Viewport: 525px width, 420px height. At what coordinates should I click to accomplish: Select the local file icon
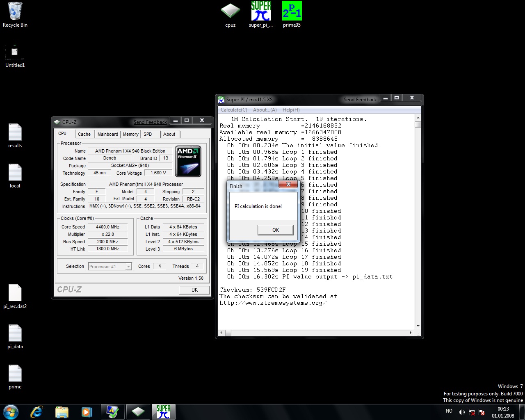[x=15, y=176]
